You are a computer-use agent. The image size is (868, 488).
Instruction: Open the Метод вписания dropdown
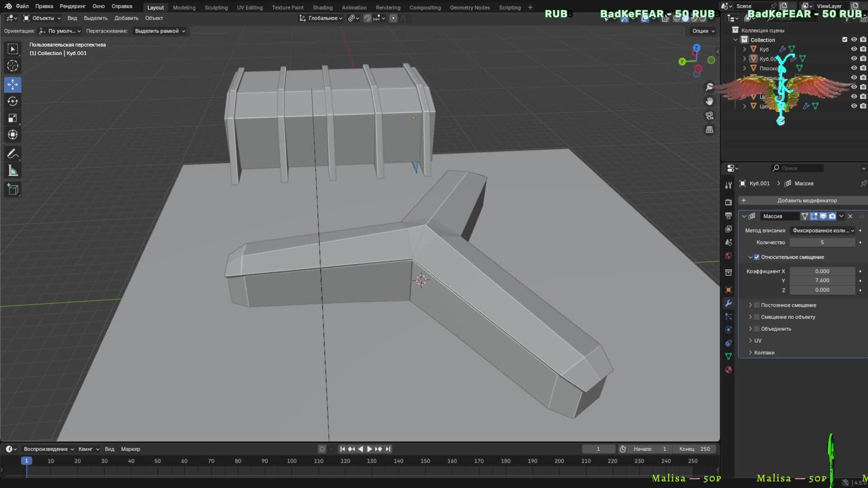tap(822, 230)
